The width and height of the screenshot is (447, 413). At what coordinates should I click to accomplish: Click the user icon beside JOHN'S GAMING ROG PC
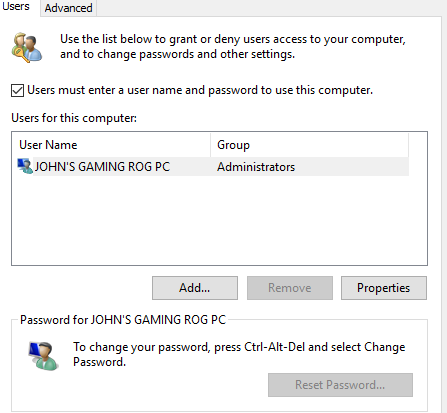tap(25, 166)
